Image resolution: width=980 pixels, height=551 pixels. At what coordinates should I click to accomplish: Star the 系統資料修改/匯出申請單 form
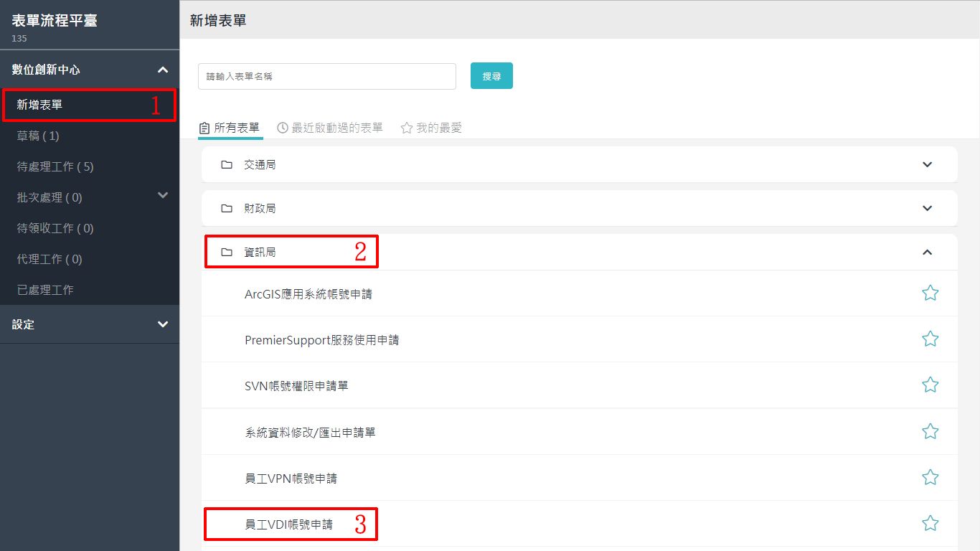point(930,431)
